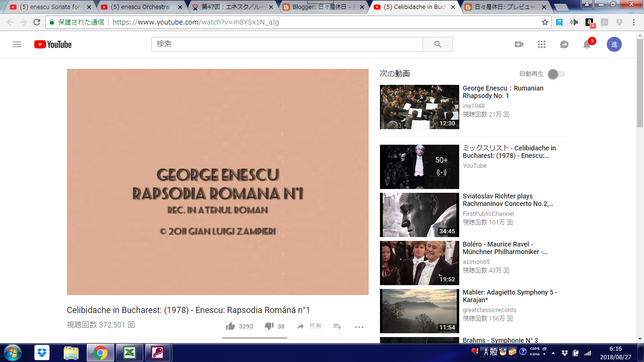This screenshot has height=362, width=644.
Task: Add video to playlist icon
Action: [x=338, y=326]
